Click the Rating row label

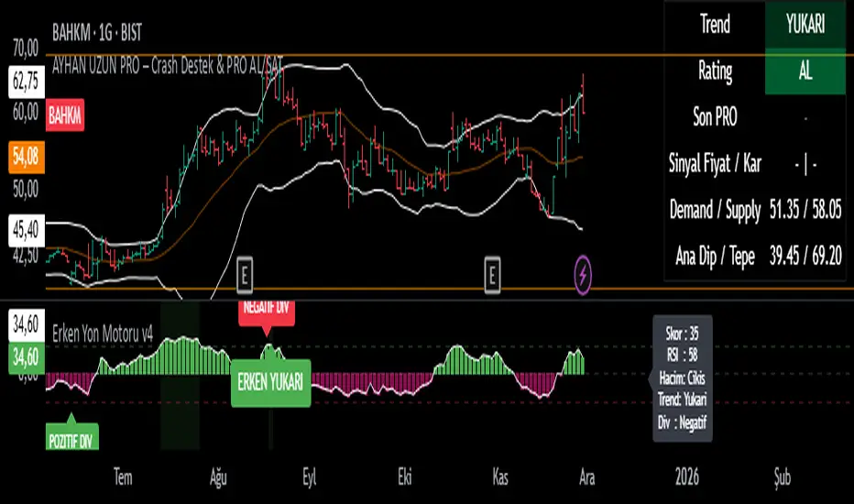[715, 71]
